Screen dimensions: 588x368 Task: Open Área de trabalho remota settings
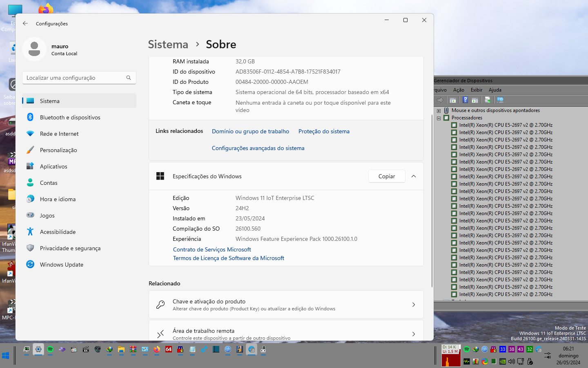[x=286, y=331]
